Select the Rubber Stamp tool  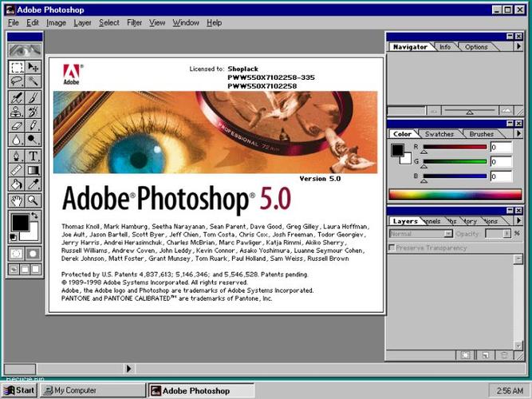pos(16,112)
